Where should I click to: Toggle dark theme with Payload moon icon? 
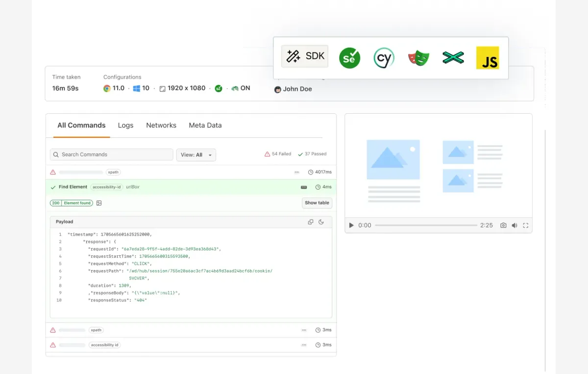pyautogui.click(x=321, y=222)
